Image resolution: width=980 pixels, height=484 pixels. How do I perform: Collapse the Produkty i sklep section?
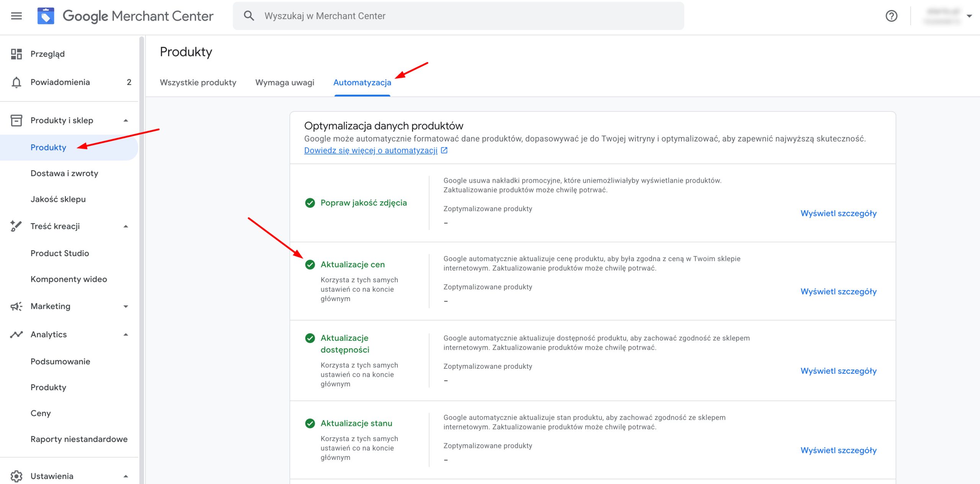[x=126, y=121]
